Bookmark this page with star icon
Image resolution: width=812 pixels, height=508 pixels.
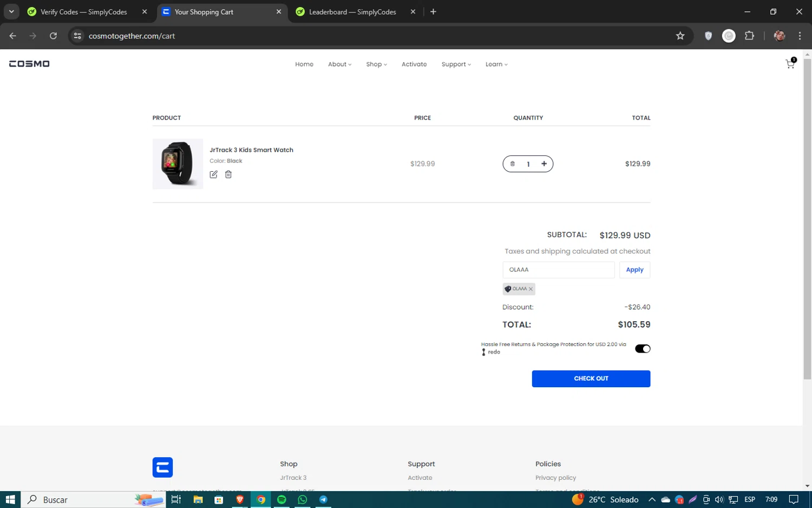680,36
